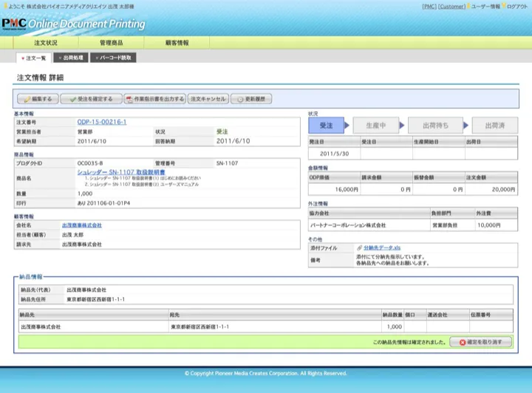Click the [PMC] header link
532x393 pixels.
coord(429,7)
